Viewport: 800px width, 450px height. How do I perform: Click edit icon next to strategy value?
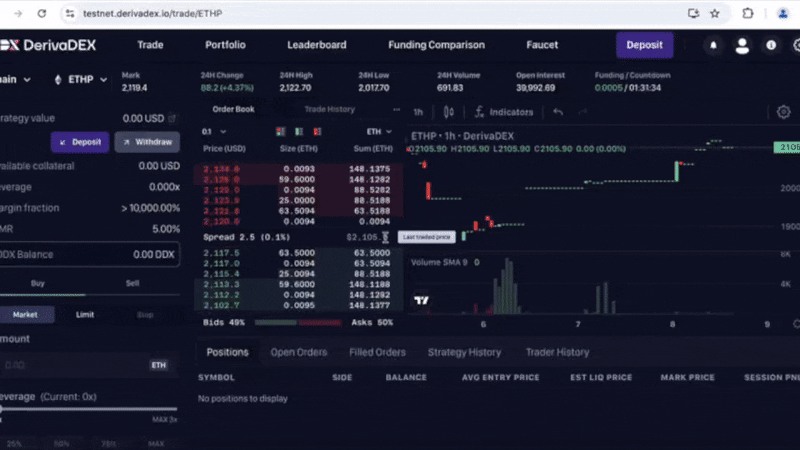click(172, 118)
